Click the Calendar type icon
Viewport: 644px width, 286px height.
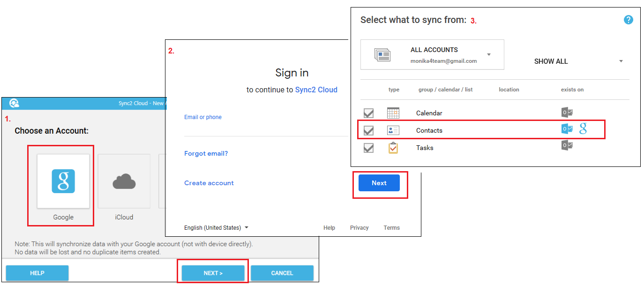pos(393,113)
